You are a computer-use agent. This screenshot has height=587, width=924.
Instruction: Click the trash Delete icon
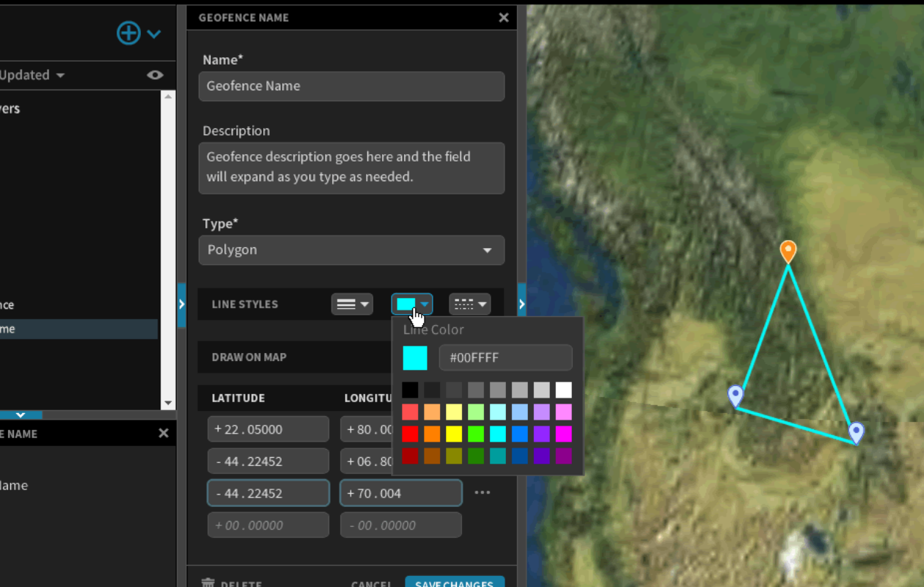tap(208, 584)
